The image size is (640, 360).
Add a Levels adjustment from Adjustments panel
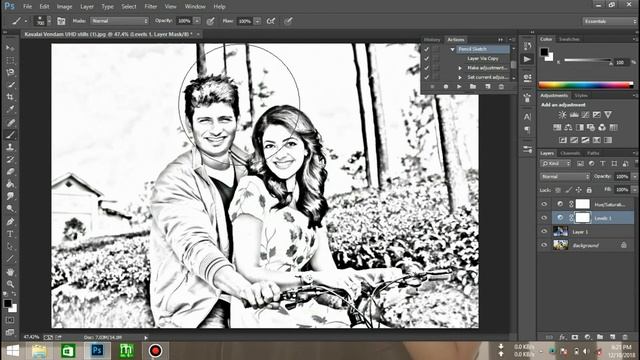[x=573, y=115]
